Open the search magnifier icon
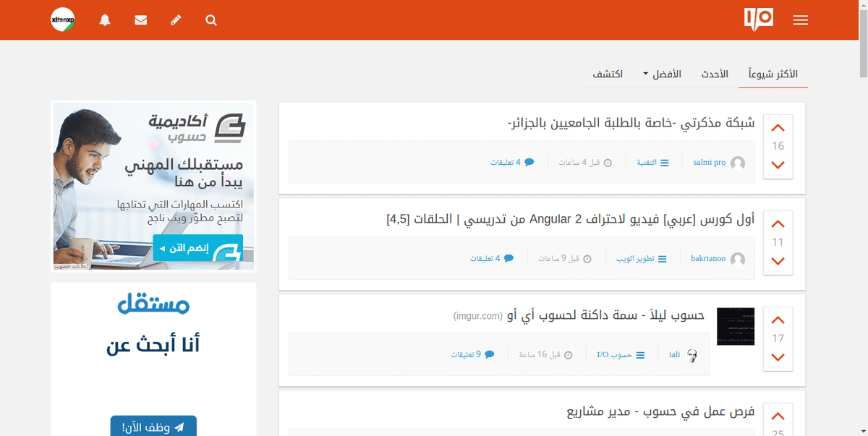Viewport: 868px width, 436px height. pos(211,20)
